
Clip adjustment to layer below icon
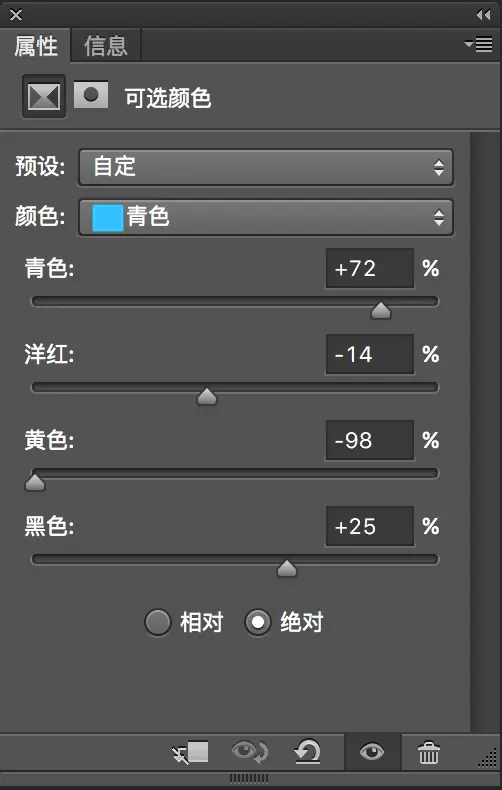click(x=190, y=753)
